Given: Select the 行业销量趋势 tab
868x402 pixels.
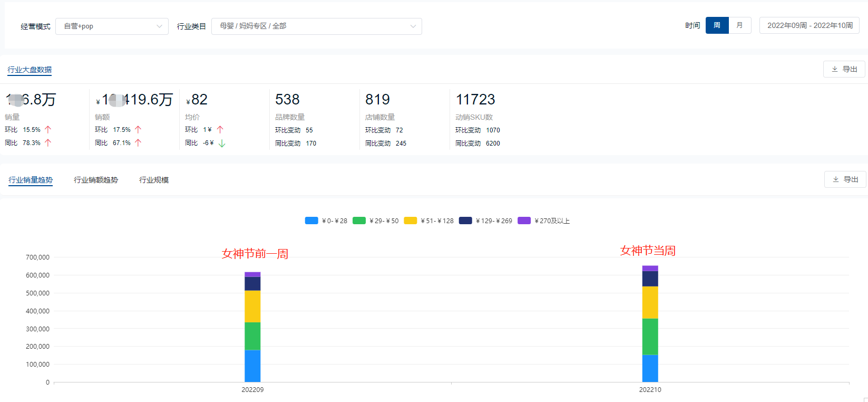Looking at the screenshot, I should click(x=31, y=180).
